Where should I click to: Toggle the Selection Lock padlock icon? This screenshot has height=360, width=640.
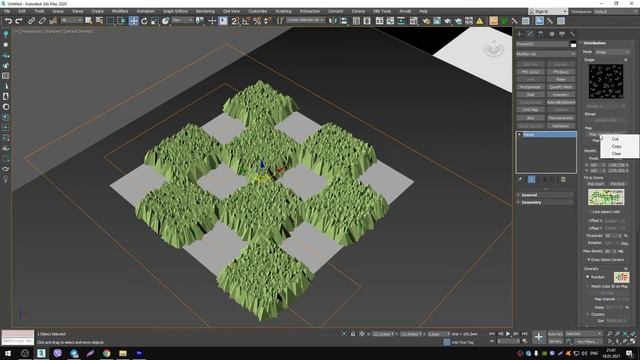tap(353, 334)
